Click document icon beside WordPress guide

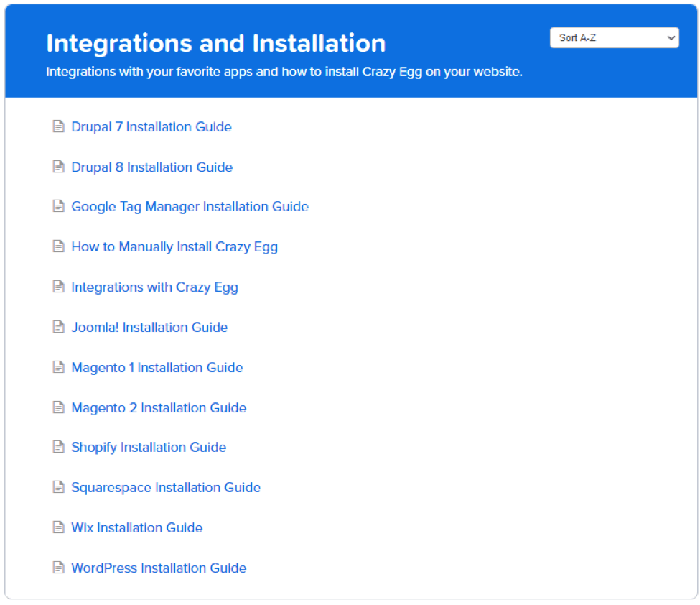58,568
